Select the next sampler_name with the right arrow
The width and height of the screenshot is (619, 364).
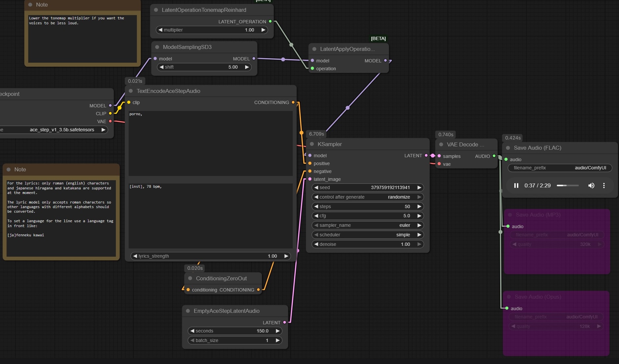pyautogui.click(x=419, y=225)
